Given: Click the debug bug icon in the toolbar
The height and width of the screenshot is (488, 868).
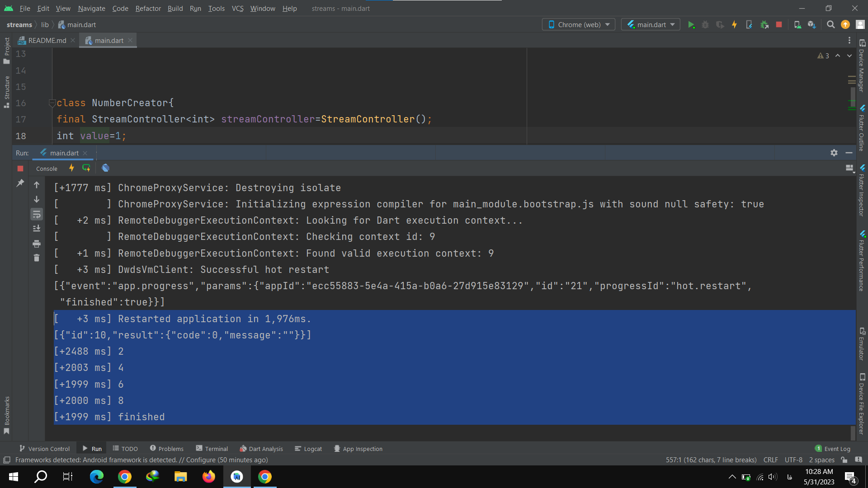Looking at the screenshot, I should click(x=705, y=25).
